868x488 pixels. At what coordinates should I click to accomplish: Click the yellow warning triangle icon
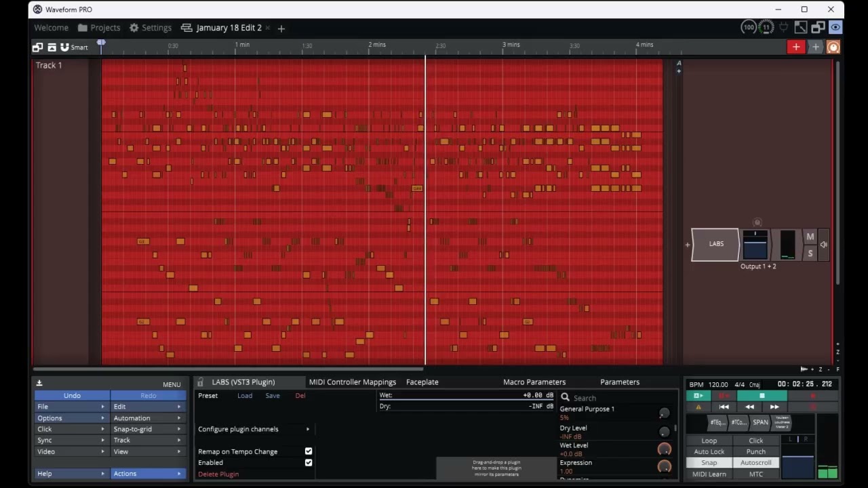click(x=698, y=407)
